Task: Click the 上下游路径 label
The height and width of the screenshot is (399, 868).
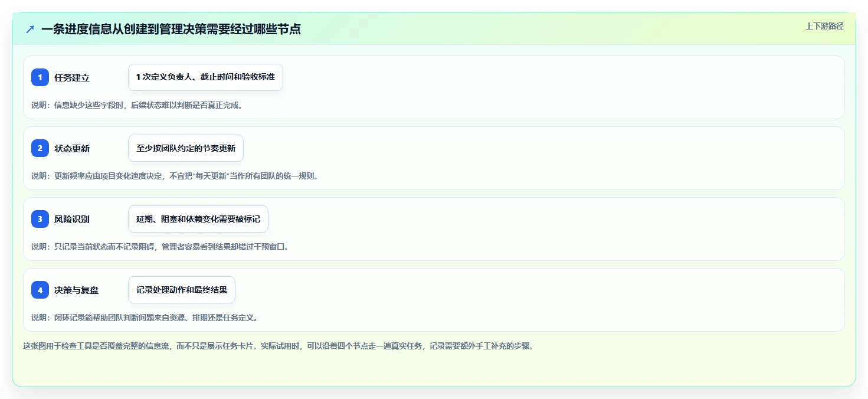Action: click(x=824, y=26)
